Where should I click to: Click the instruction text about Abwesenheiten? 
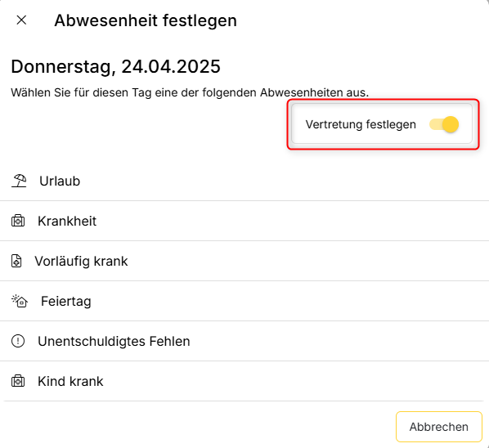(x=190, y=92)
